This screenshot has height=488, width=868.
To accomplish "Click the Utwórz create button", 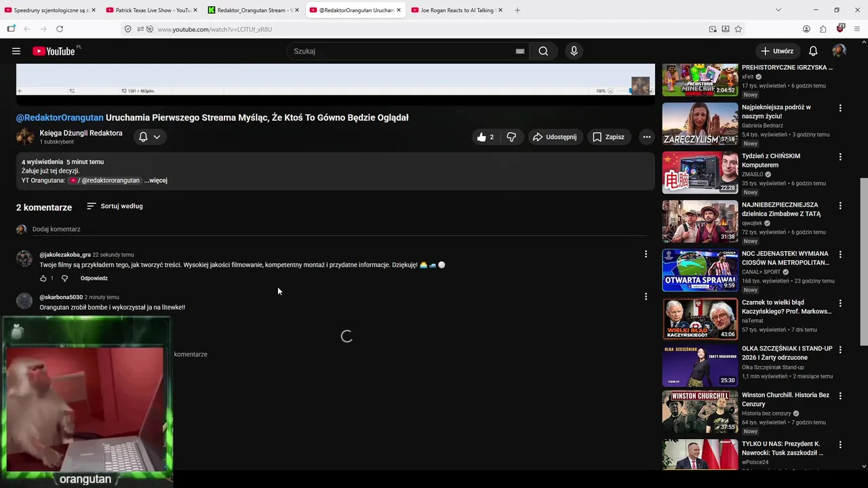I will (776, 51).
